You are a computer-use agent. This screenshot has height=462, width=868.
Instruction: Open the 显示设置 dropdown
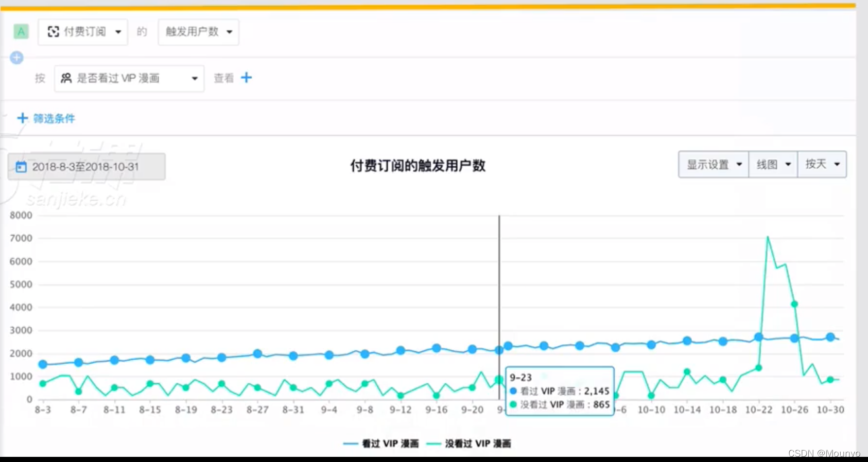714,164
